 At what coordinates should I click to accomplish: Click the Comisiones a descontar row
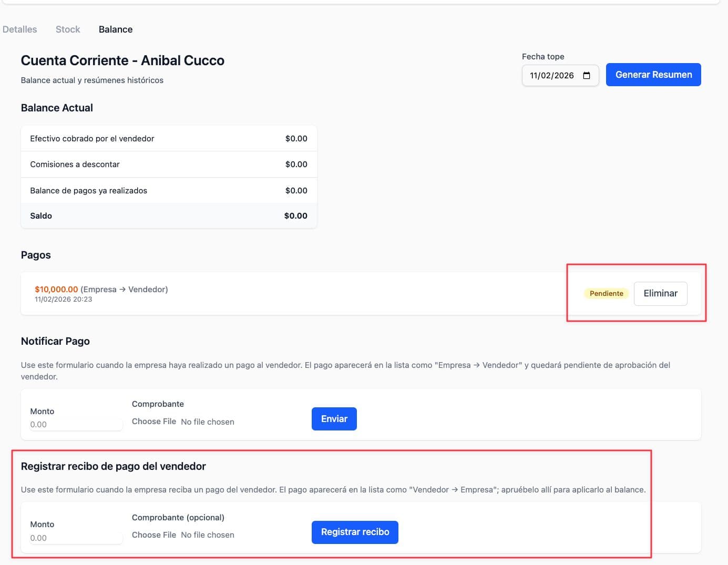point(169,165)
